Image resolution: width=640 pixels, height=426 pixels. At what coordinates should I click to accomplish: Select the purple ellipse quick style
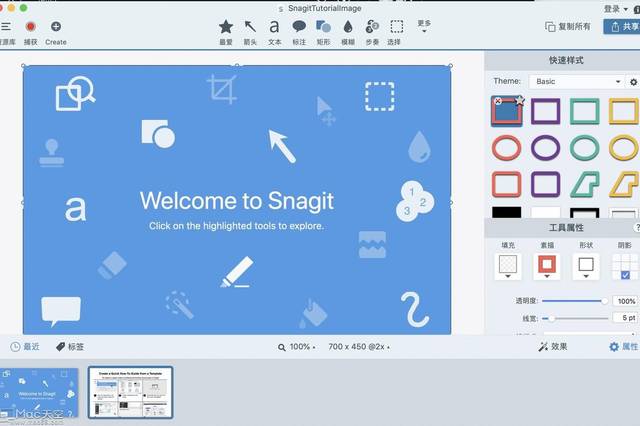[546, 148]
